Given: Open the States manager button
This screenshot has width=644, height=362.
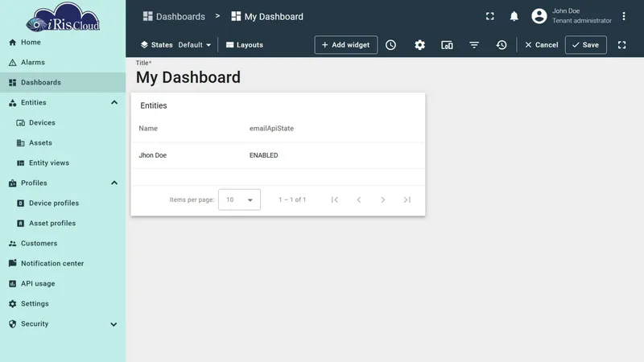Looking at the screenshot, I should [156, 45].
